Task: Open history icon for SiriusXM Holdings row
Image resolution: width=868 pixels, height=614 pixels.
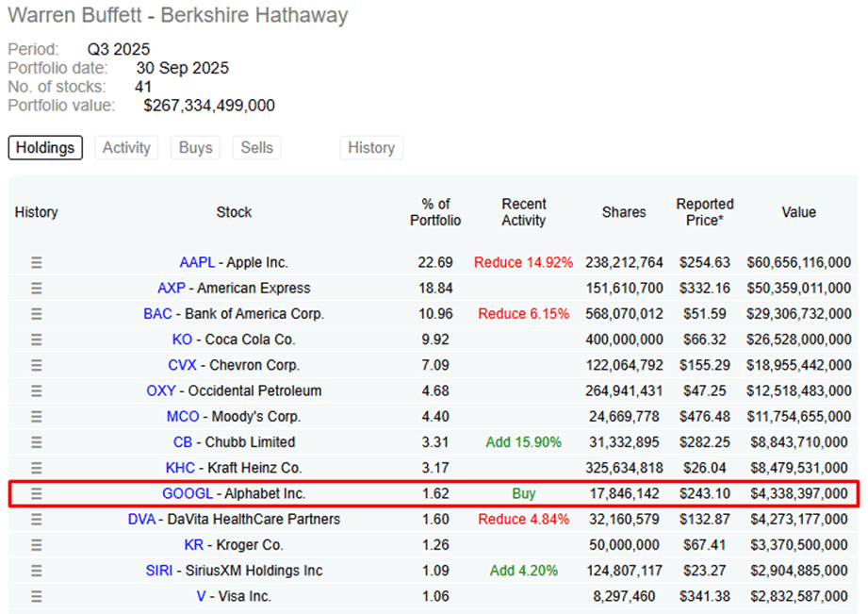Action: pyautogui.click(x=37, y=571)
